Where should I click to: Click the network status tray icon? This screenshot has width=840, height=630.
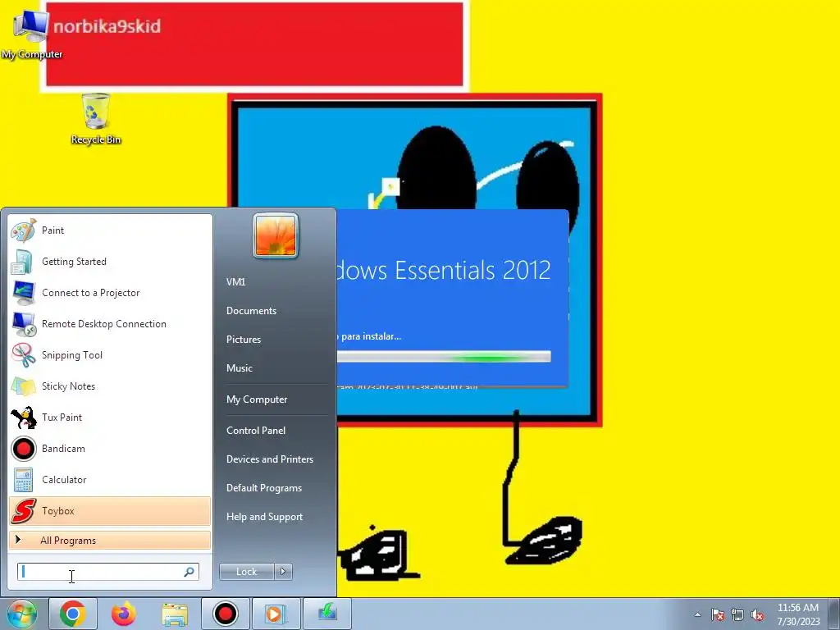click(x=737, y=615)
